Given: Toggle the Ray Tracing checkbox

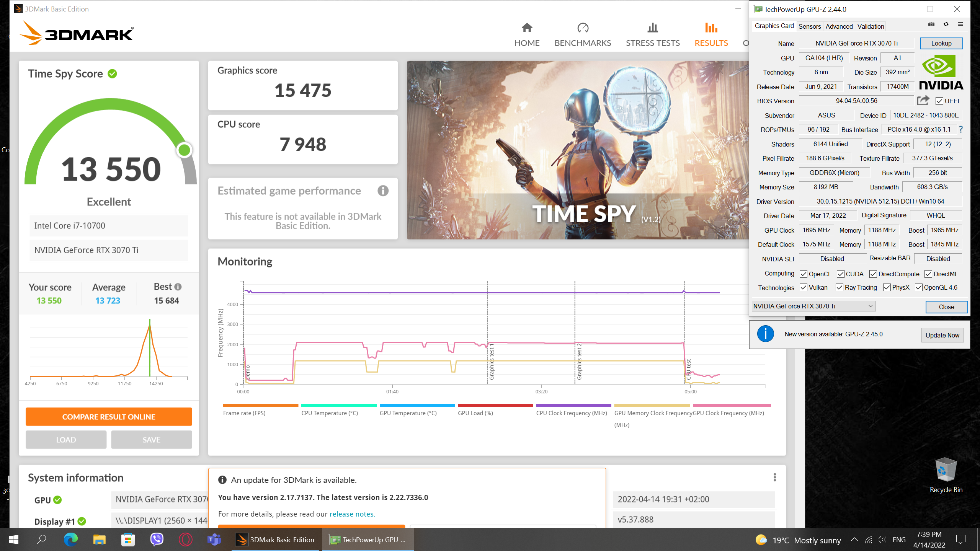Looking at the screenshot, I should [839, 287].
